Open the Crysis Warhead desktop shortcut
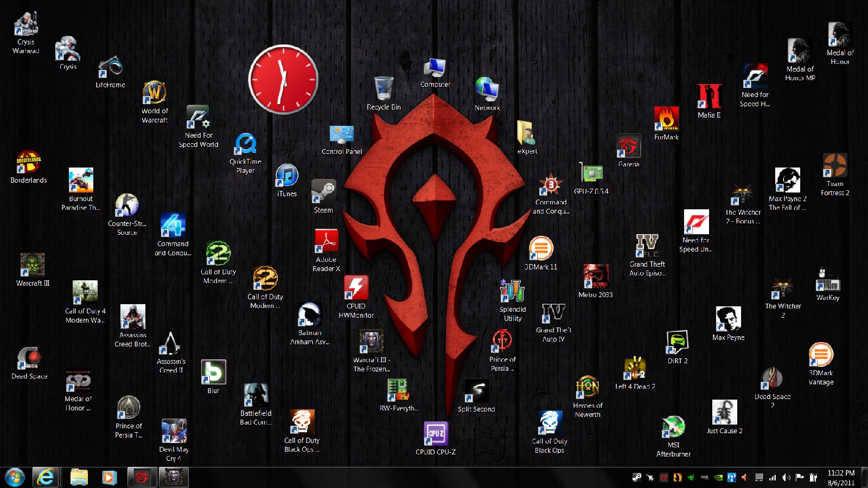 (26, 33)
